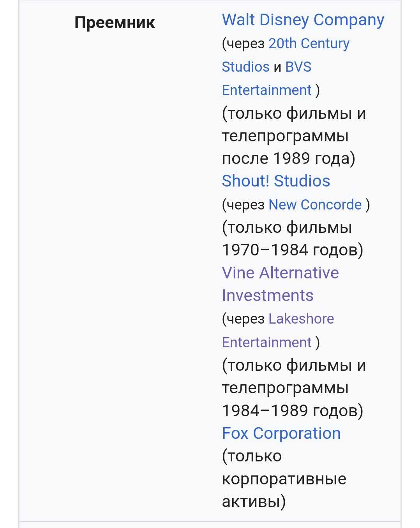
Task: Click the text '1984–1989 годов)'
Action: [x=292, y=411]
